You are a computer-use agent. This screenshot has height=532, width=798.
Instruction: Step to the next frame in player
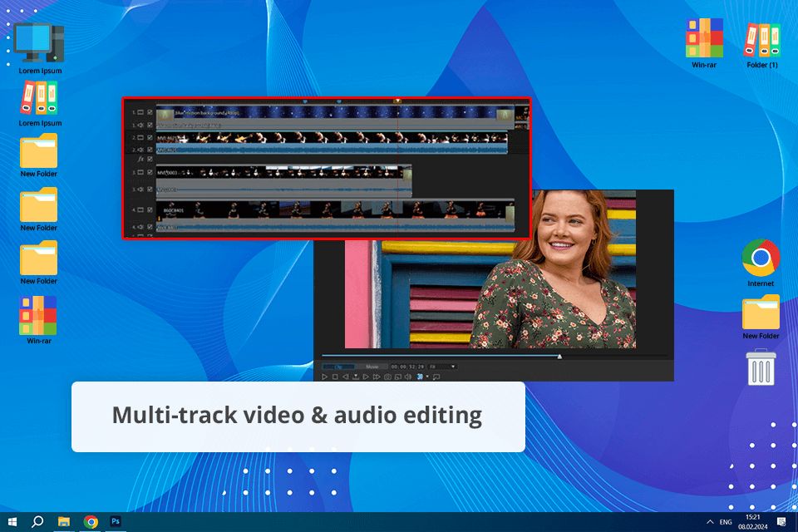click(x=366, y=377)
